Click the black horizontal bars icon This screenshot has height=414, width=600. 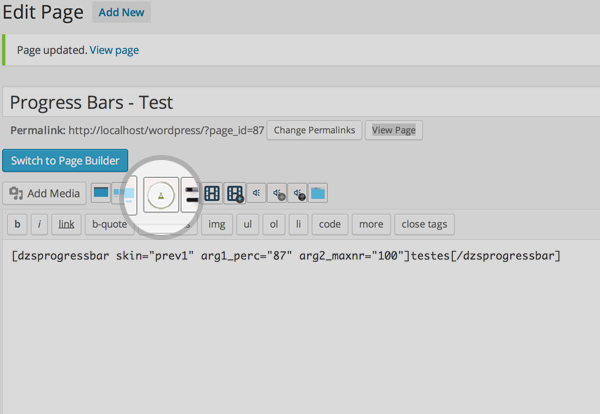(190, 194)
